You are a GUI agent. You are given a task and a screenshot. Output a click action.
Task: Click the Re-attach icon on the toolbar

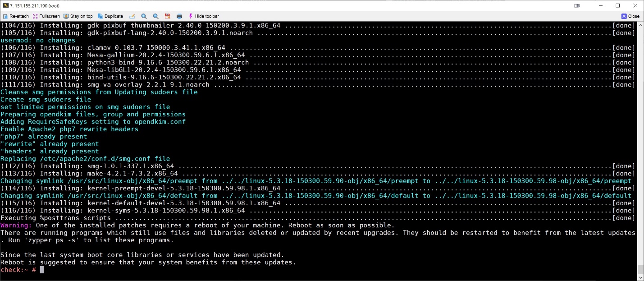pos(6,16)
